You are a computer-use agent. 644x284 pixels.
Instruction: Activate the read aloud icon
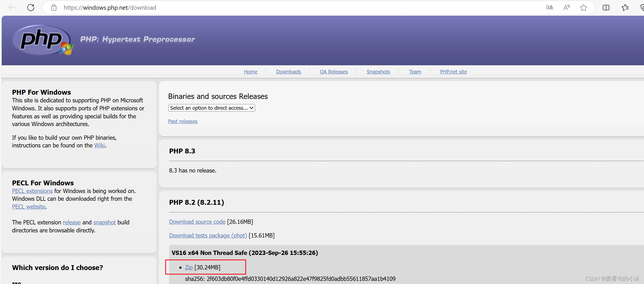(x=567, y=7)
